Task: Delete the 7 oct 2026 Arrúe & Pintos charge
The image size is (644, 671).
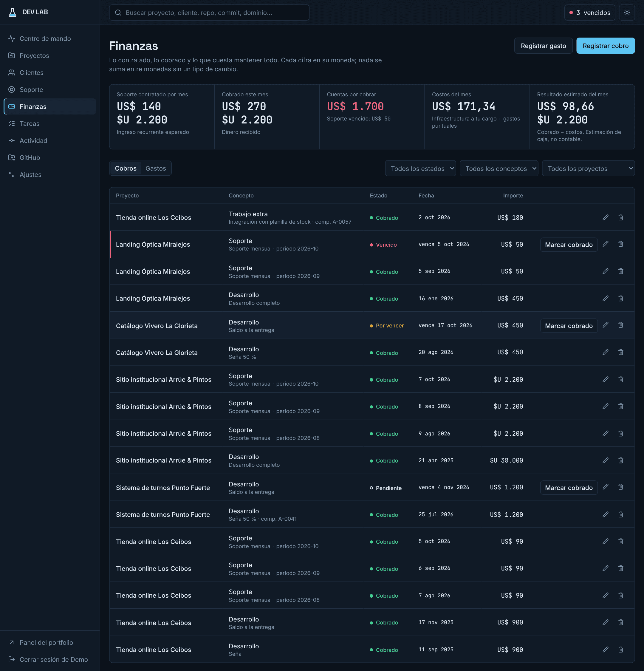Action: coord(620,379)
